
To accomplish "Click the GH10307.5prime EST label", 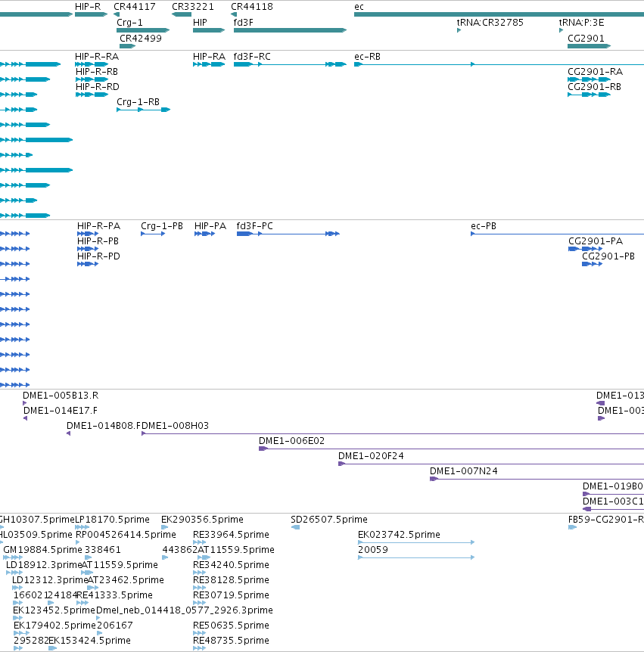I will [37, 520].
